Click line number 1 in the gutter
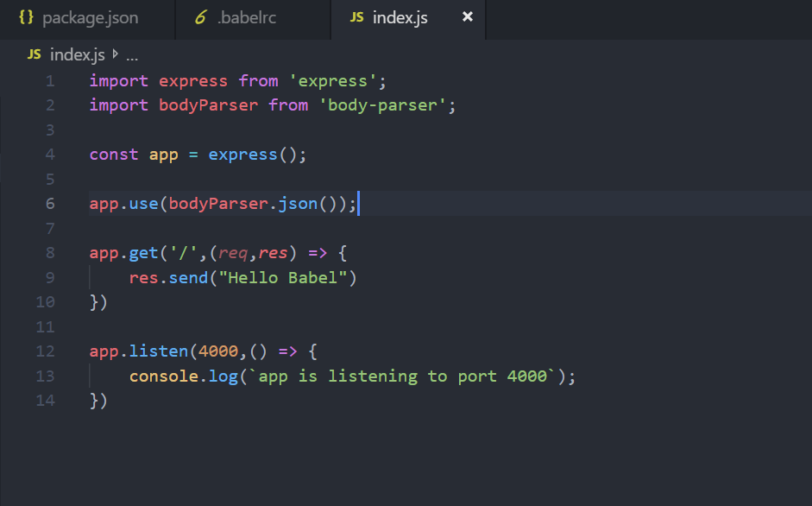 pyautogui.click(x=50, y=81)
